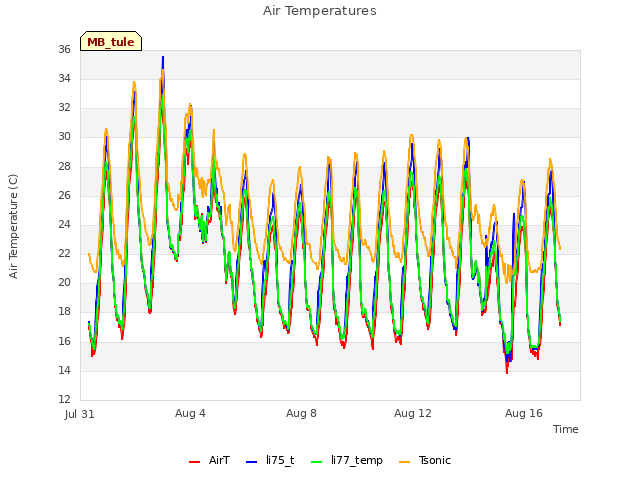This screenshot has height=480, width=640.
Task: Toggle the li75_t legend entry
Action: click(270, 460)
